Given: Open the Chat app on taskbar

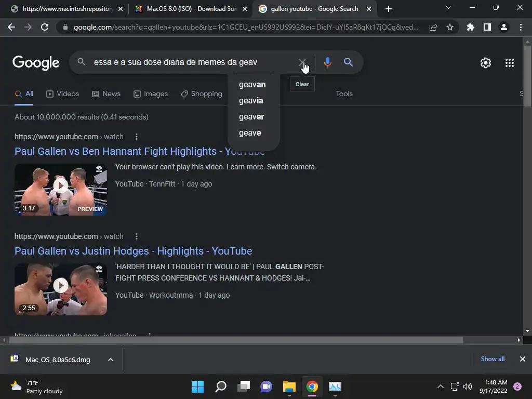Looking at the screenshot, I should 267,387.
